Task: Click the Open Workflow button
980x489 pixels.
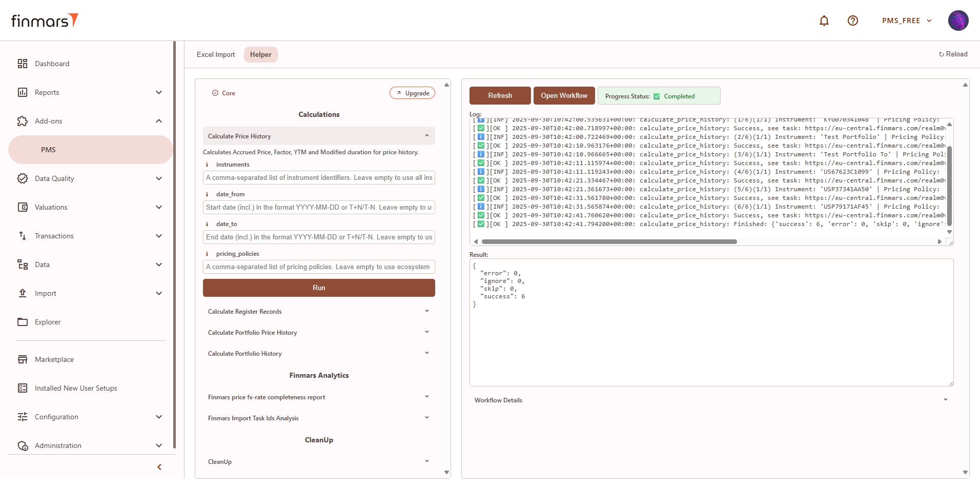Action: point(564,96)
